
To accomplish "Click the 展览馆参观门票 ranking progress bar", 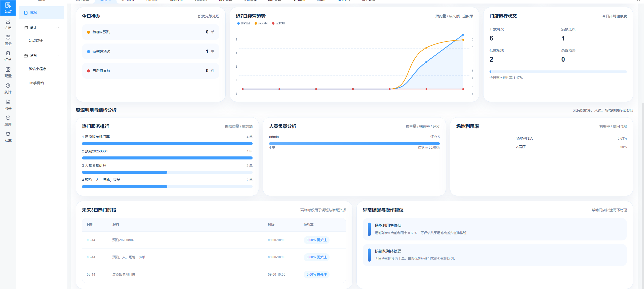I will pyautogui.click(x=167, y=144).
